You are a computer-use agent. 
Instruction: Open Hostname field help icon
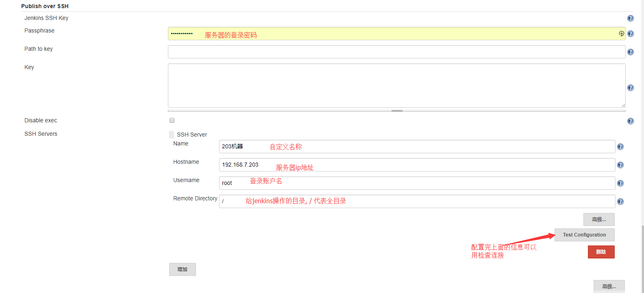click(620, 165)
